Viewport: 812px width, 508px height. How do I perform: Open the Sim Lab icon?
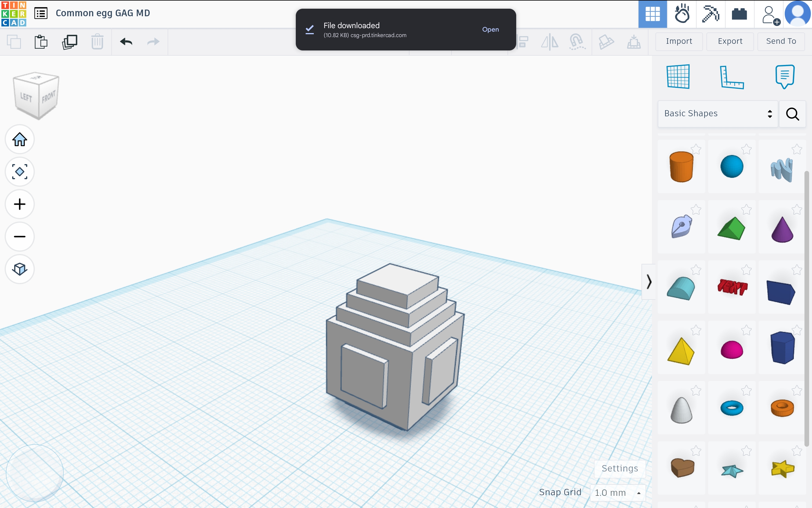[x=682, y=14]
